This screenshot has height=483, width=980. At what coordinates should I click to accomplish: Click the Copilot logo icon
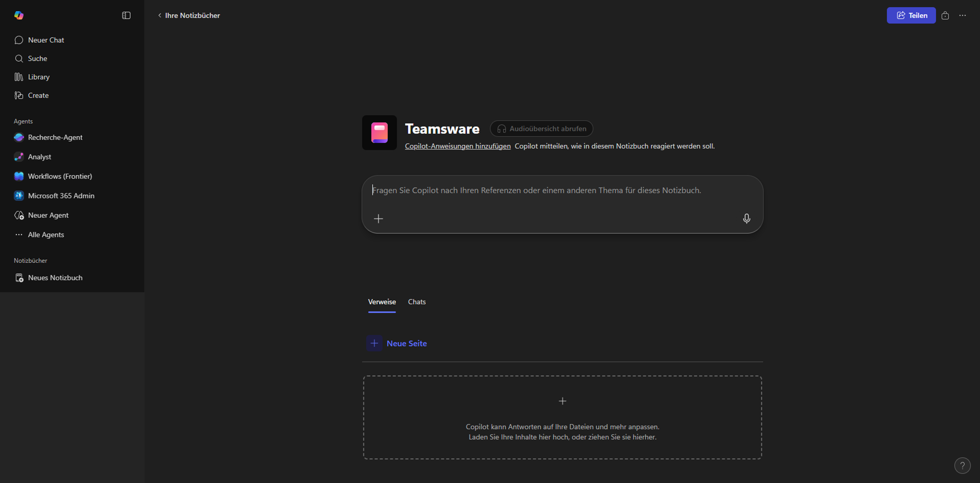pos(19,15)
